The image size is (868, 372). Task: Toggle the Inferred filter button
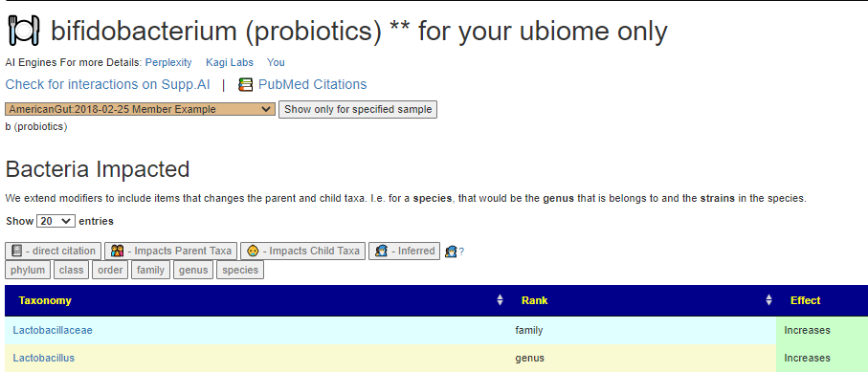(x=404, y=251)
